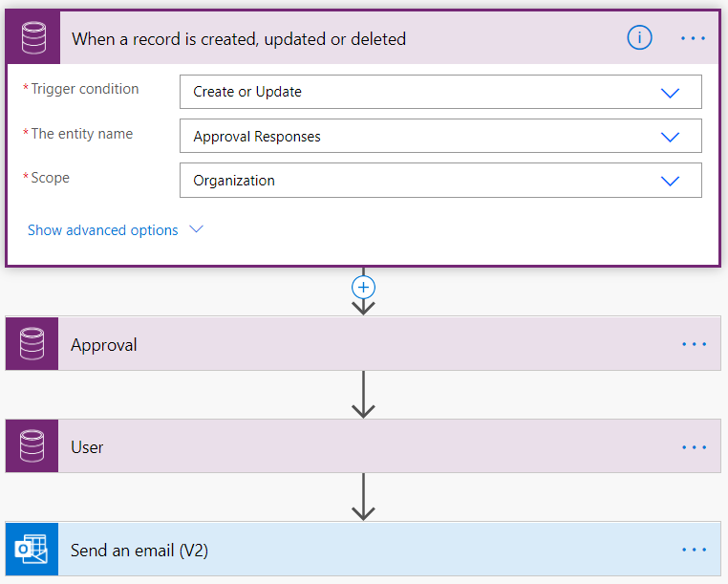Click the trigger's database connector icon
The width and height of the screenshot is (728, 584).
click(33, 38)
